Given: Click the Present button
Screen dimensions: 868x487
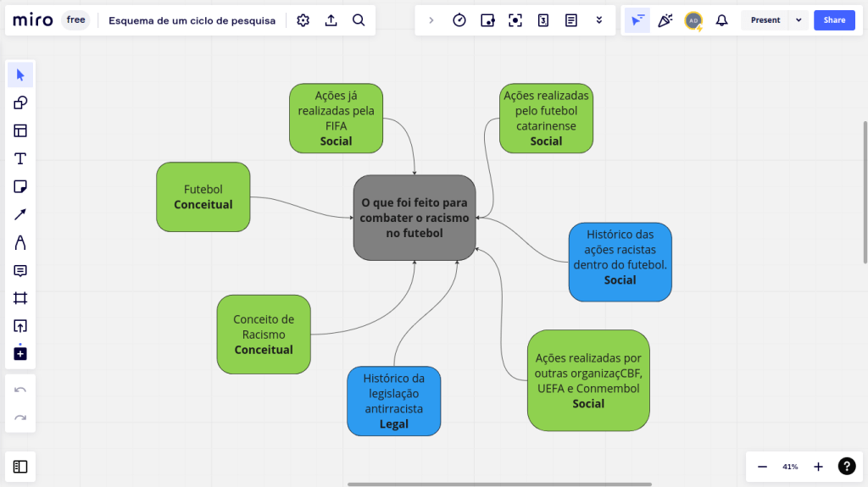Looking at the screenshot, I should tap(765, 20).
